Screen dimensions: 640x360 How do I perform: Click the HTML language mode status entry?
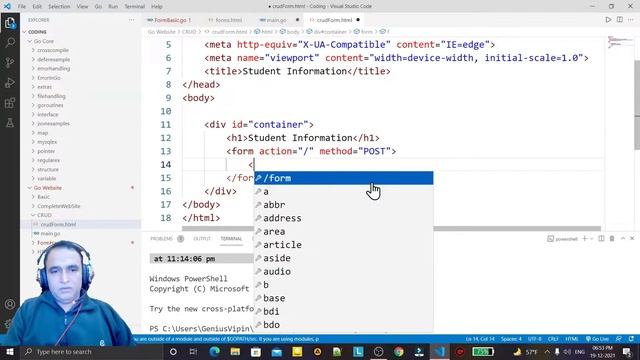pyautogui.click(x=572, y=339)
